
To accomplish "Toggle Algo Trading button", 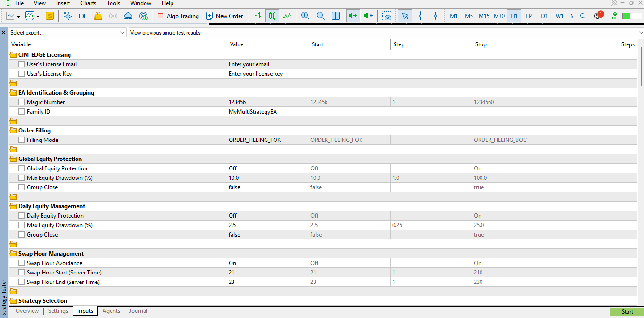I will (178, 16).
